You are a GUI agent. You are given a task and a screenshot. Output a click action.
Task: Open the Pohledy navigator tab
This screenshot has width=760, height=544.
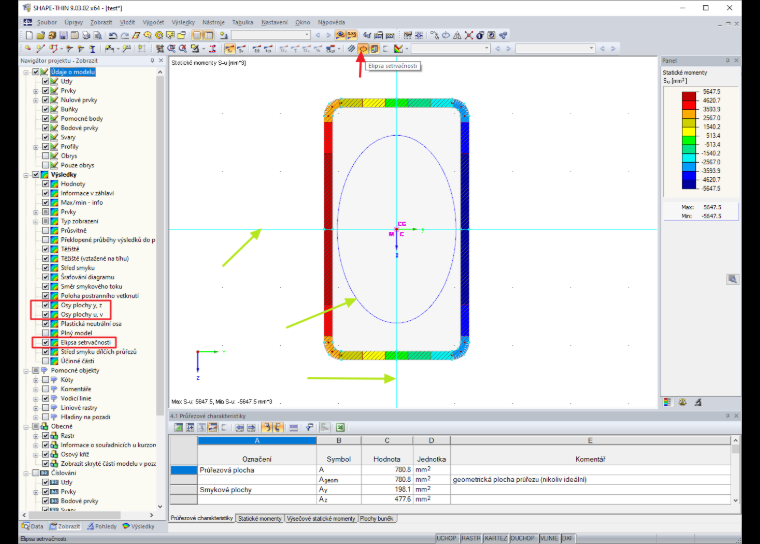pyautogui.click(x=102, y=526)
